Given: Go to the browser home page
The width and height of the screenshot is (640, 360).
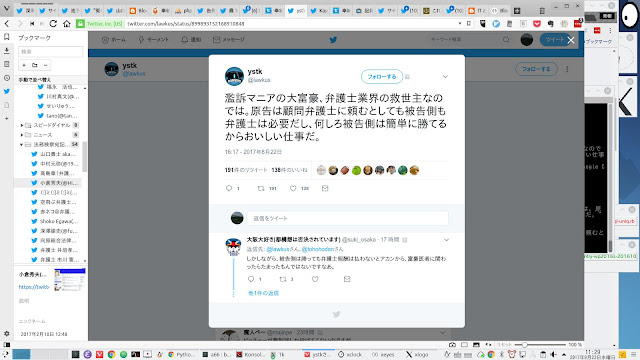Looking at the screenshot, I should [x=67, y=24].
